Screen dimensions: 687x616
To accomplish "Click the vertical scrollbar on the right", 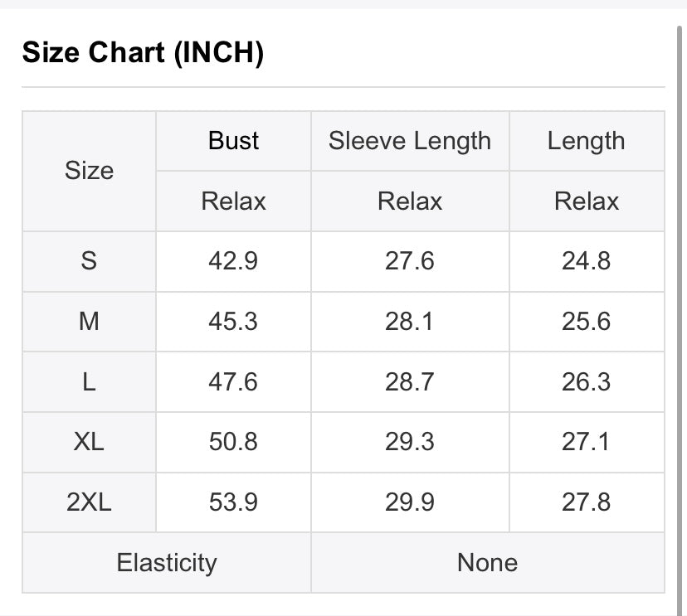I will pos(680,319).
